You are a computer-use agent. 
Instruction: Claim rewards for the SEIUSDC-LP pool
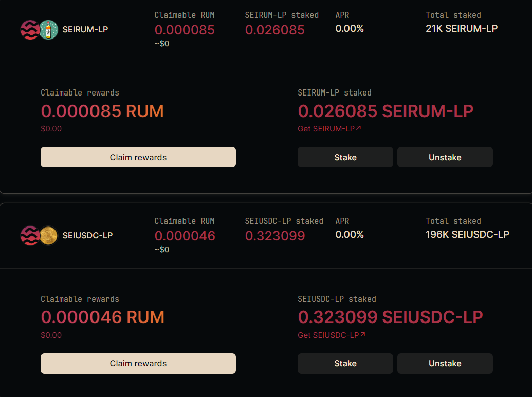(x=138, y=364)
